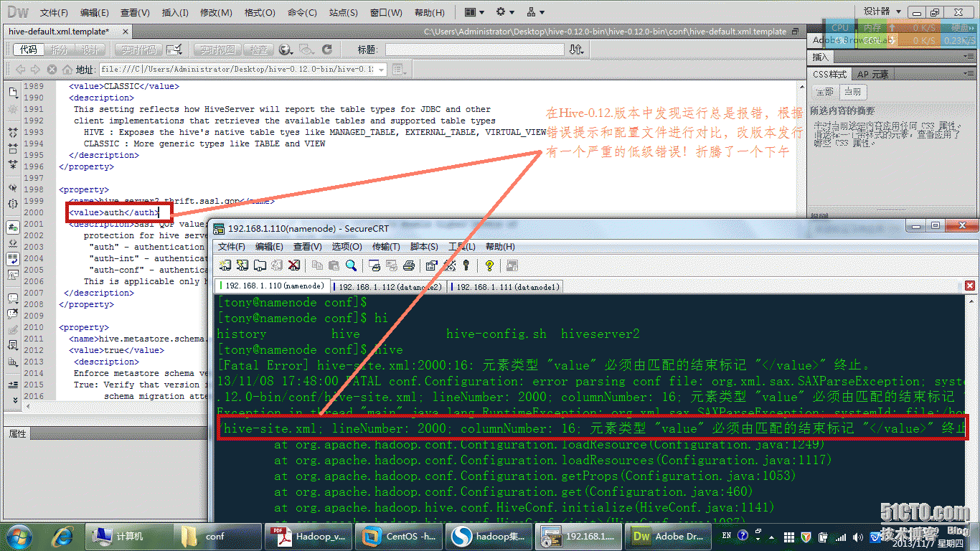Click 当前 button in CSS panel
The image size is (980, 551).
pos(853,92)
